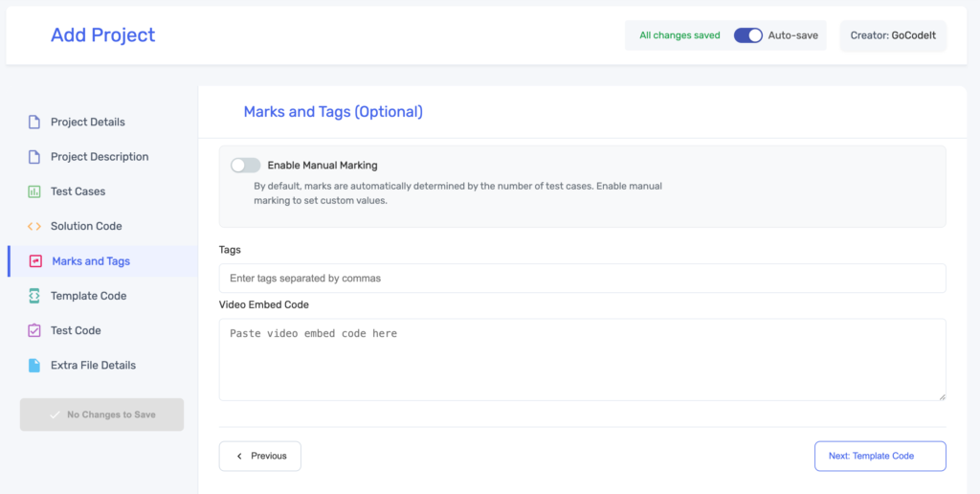980x494 pixels.
Task: Open the Solution Code step
Action: click(x=86, y=227)
